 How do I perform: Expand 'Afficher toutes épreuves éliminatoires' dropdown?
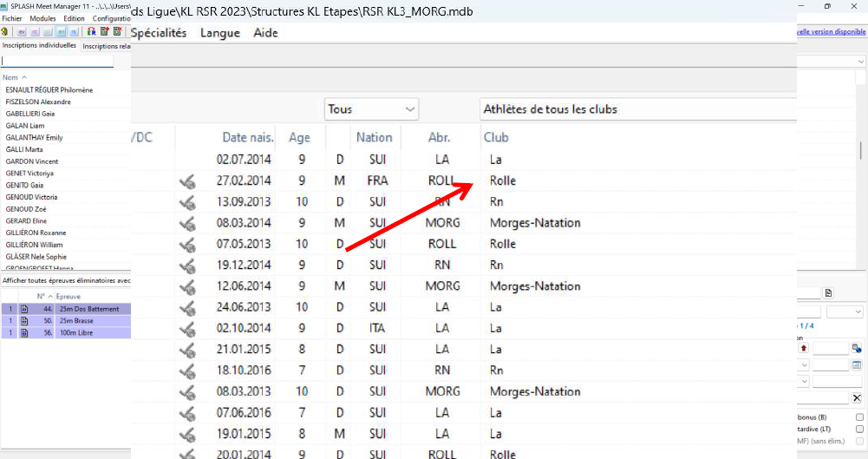pos(66,280)
